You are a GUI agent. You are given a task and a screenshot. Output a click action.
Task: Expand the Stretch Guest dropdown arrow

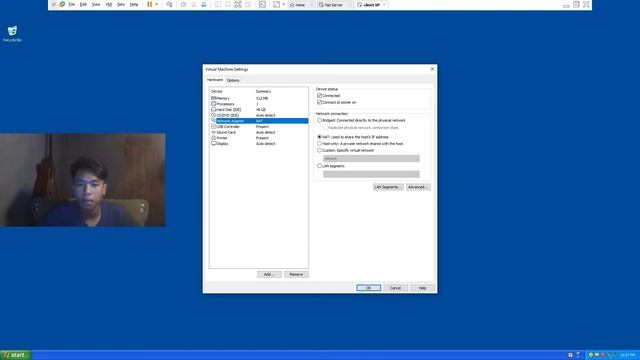point(284,4)
